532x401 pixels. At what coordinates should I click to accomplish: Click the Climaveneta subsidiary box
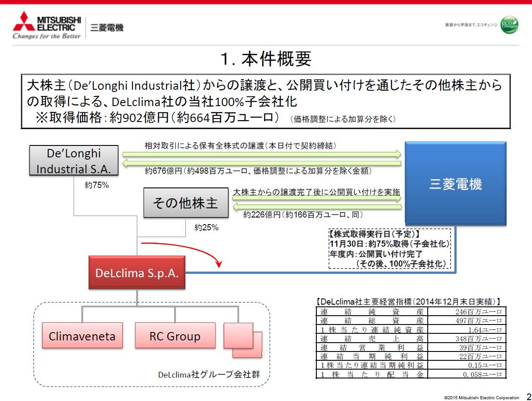coord(82,336)
